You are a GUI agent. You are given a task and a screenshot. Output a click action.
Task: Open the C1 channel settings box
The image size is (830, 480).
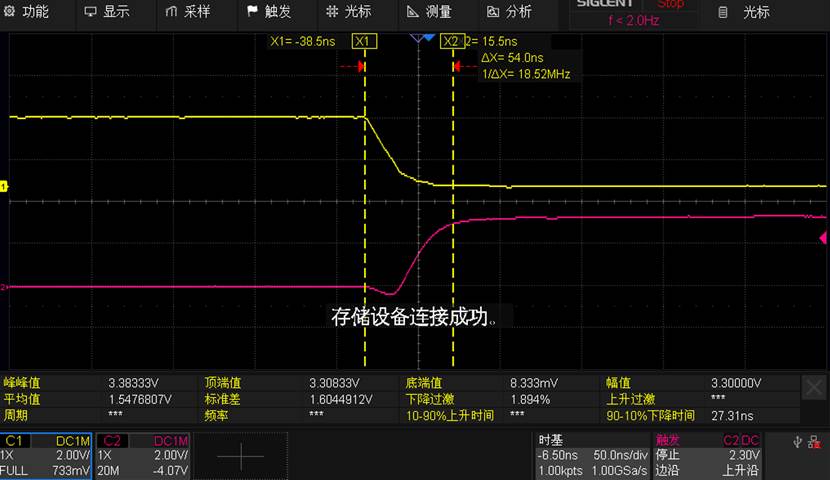click(46, 456)
